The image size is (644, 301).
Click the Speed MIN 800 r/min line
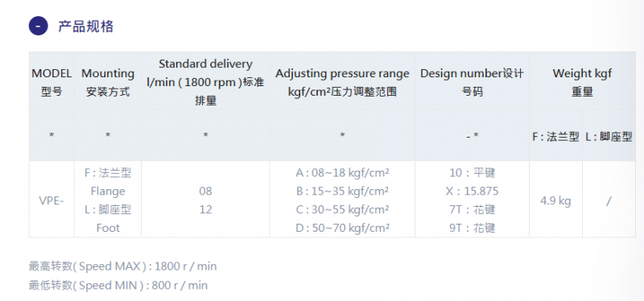tap(118, 285)
